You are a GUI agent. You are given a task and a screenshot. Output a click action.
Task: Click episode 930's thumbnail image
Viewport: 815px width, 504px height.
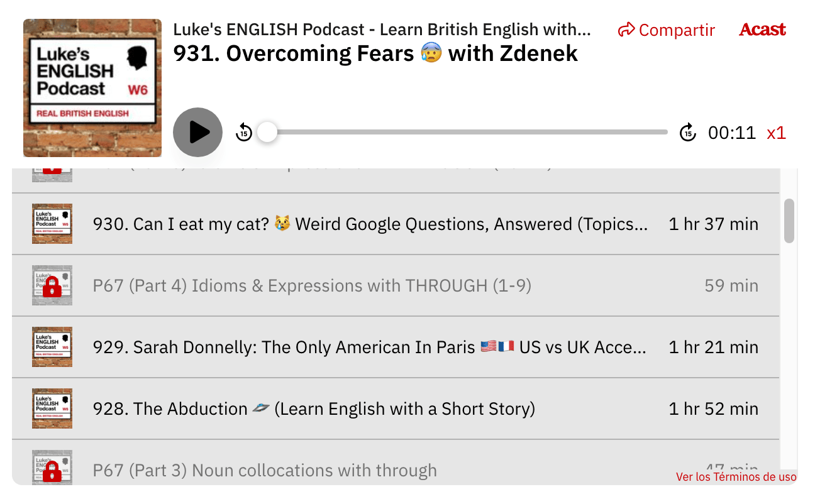coord(52,224)
